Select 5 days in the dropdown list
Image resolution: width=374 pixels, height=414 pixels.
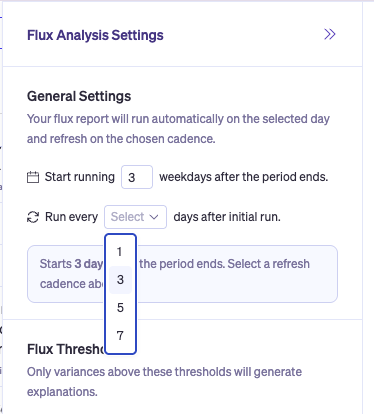[x=120, y=308]
